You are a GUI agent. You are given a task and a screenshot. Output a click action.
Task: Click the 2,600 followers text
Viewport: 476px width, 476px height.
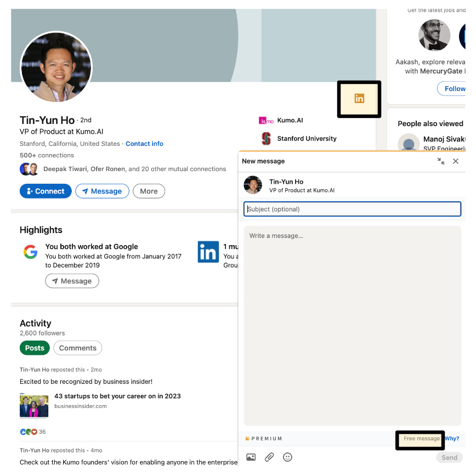(42, 333)
